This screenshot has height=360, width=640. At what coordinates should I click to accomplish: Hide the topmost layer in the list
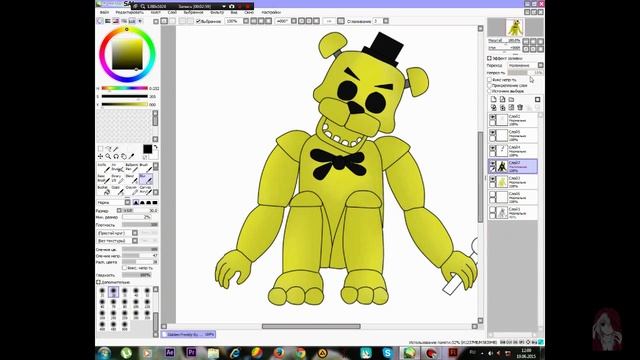coord(493,118)
